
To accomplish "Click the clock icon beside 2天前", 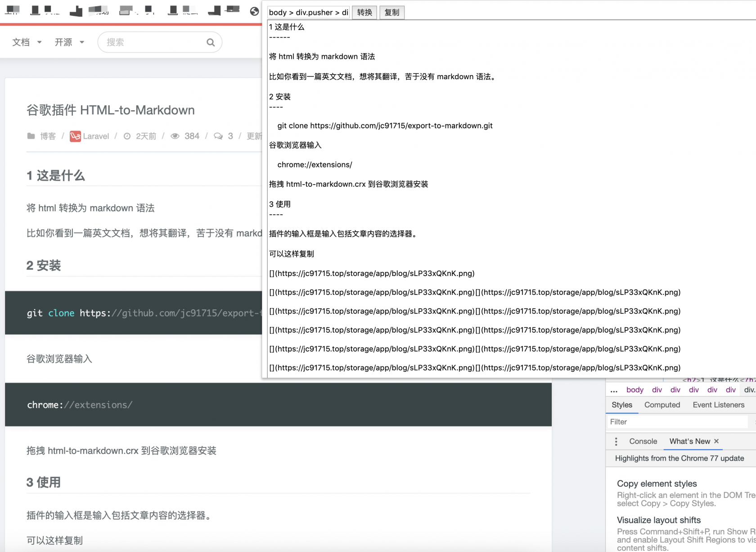I will pyautogui.click(x=127, y=136).
